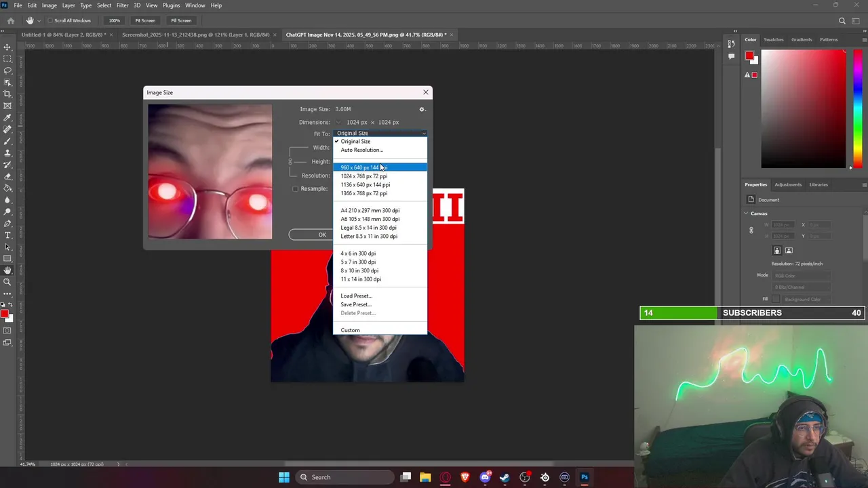Toggle the Resample checkbox
Screen dimensions: 868x488
pos(295,188)
